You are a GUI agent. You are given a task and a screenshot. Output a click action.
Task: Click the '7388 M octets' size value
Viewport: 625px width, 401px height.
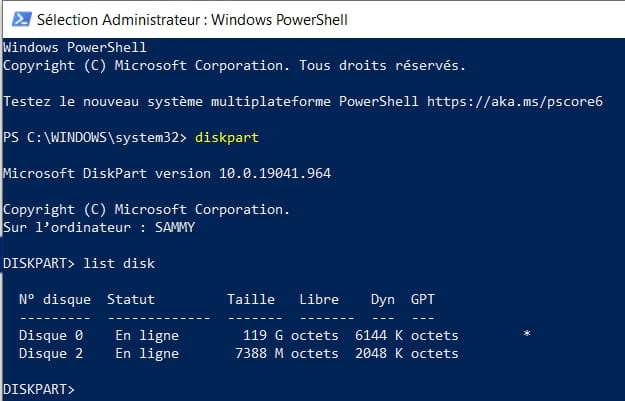287,353
